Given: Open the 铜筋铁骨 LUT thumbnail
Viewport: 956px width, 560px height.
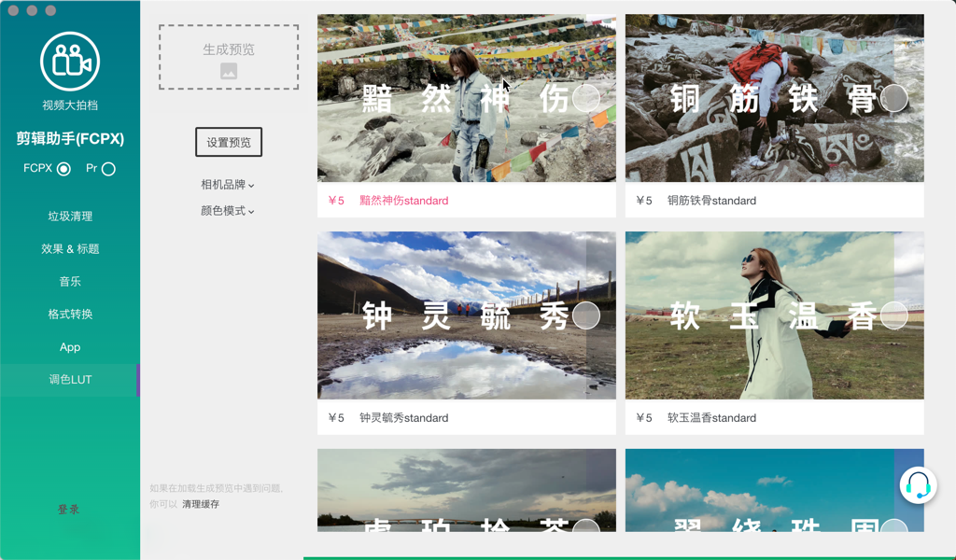Looking at the screenshot, I should [774, 98].
